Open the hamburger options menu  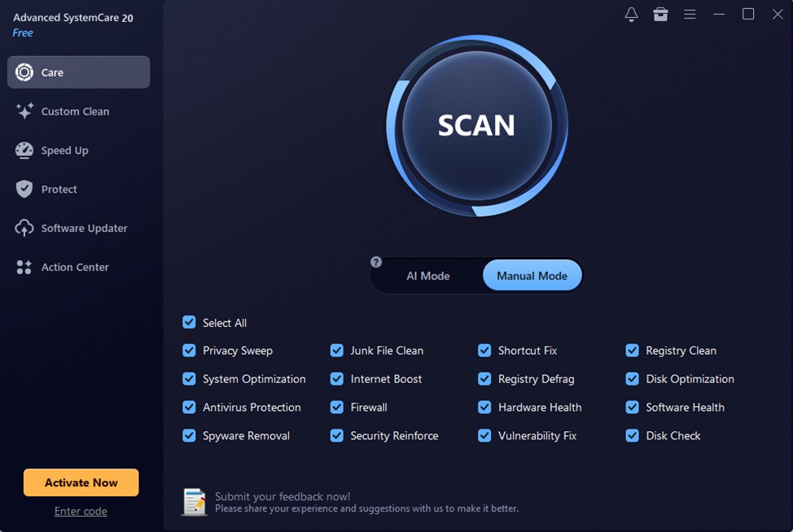[x=690, y=14]
